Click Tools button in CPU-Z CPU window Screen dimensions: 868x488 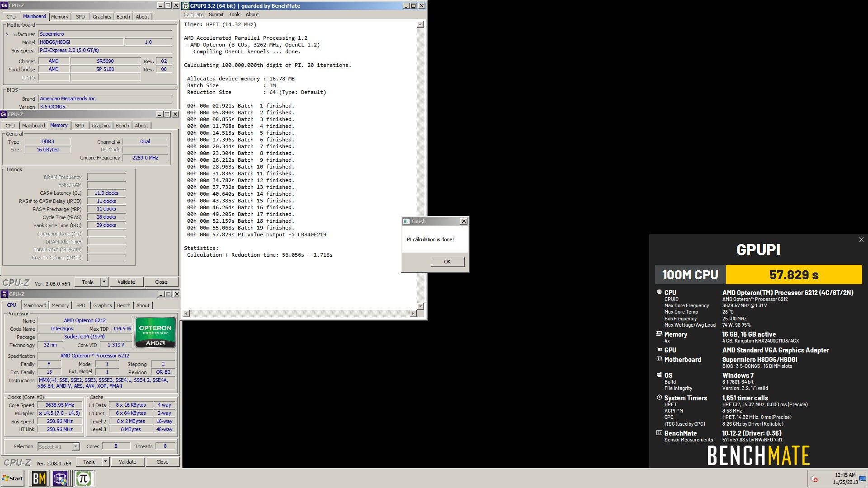(x=89, y=462)
